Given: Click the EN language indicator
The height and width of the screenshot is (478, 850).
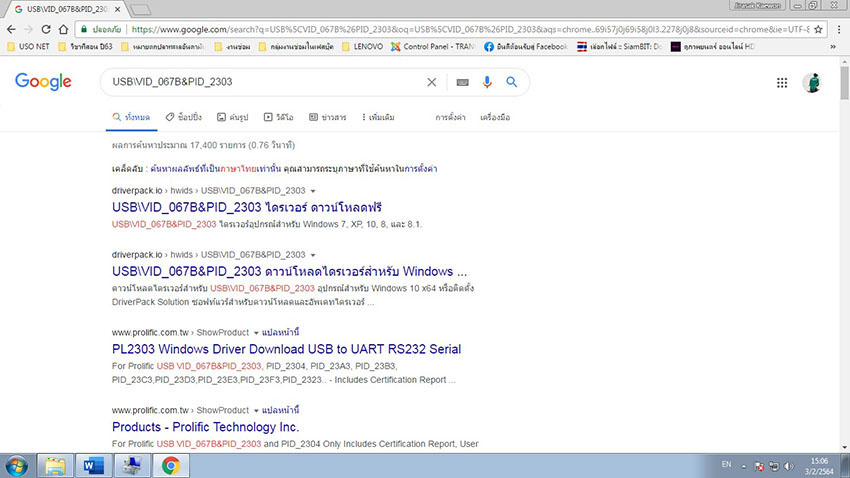Looking at the screenshot, I should click(726, 464).
